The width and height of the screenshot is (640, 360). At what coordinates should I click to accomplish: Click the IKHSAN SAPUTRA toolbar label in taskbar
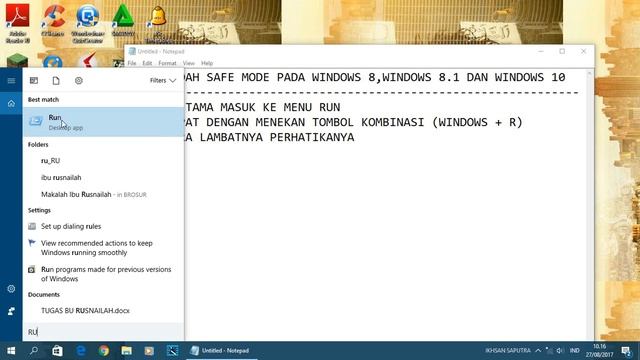508,351
